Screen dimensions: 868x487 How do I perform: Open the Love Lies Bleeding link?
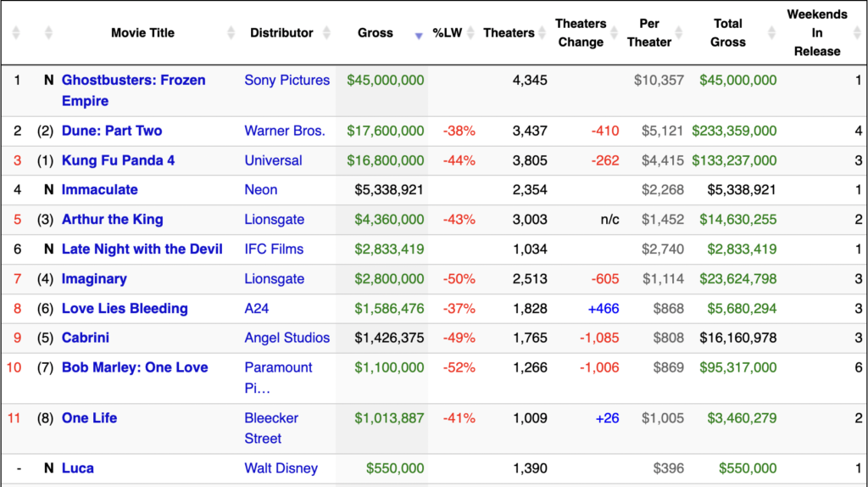(125, 309)
